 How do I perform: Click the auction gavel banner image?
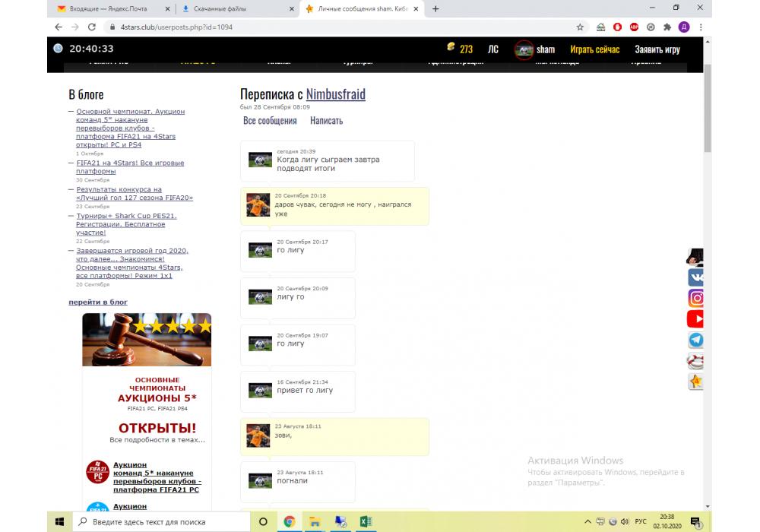[147, 340]
